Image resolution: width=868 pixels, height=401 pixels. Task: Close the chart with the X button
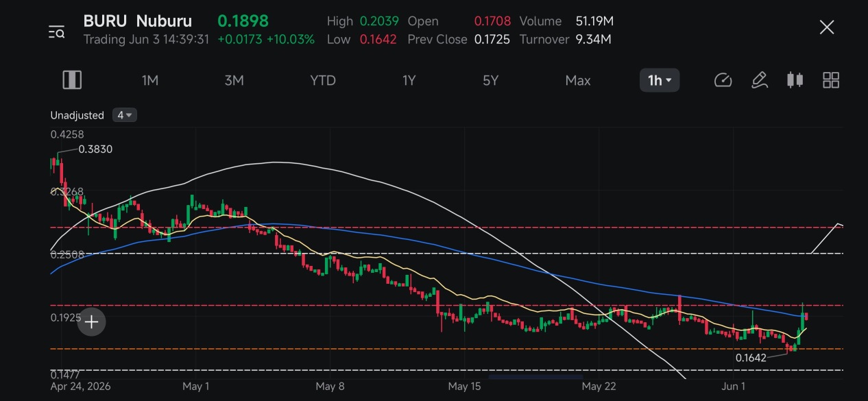[827, 27]
